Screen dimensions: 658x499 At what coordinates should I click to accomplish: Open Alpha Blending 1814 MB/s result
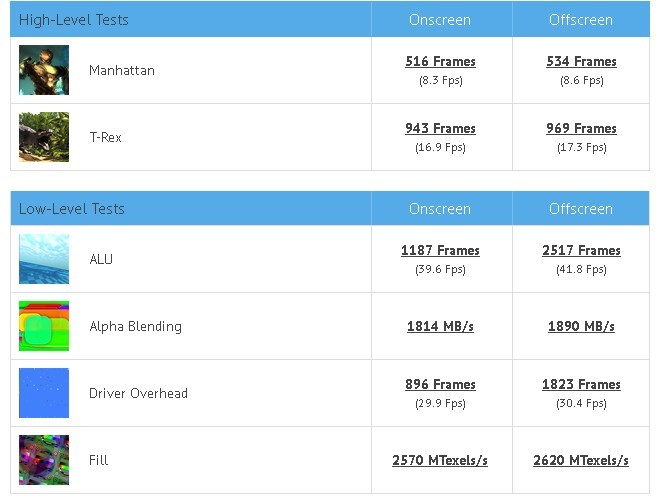(440, 326)
